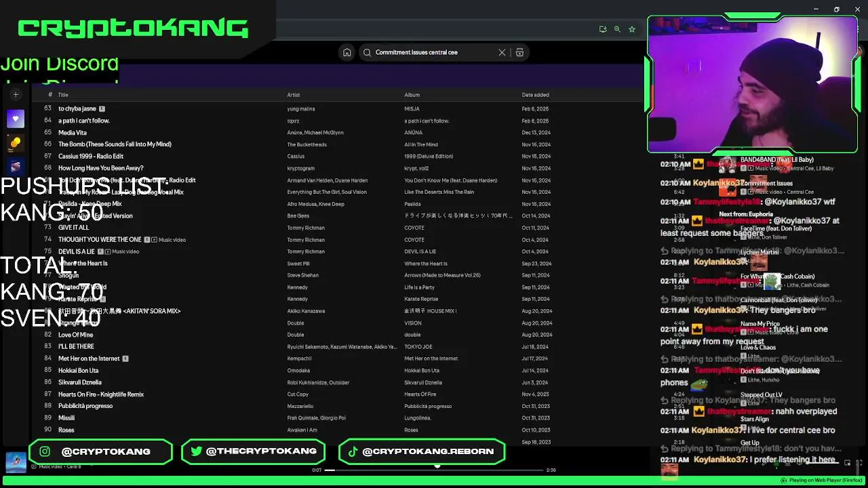
Task: Select track 'Hokkai Bon Uta'
Action: pos(79,371)
